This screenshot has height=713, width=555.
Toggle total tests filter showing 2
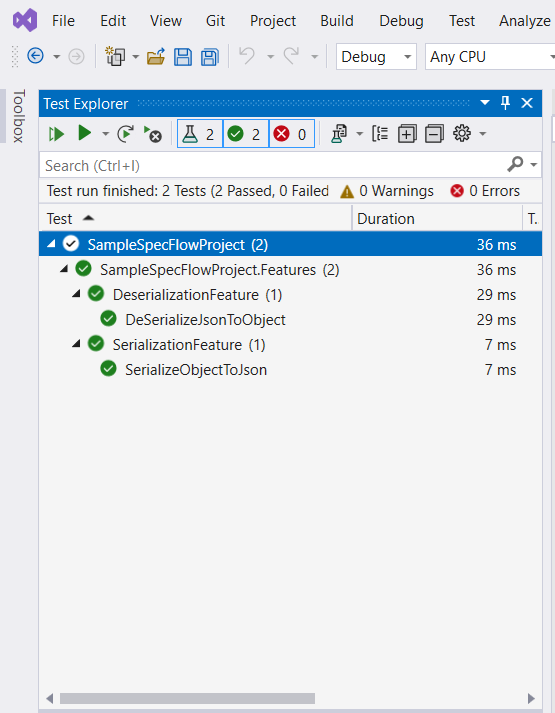[200, 134]
